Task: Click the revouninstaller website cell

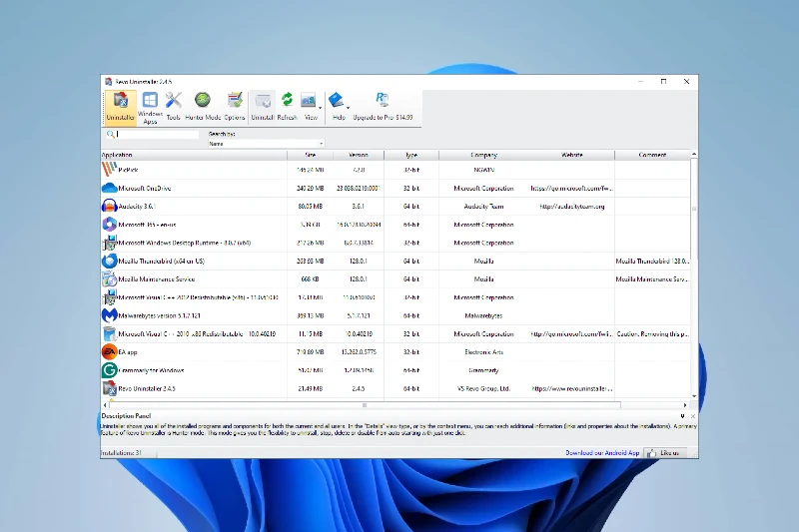Action: (571, 388)
